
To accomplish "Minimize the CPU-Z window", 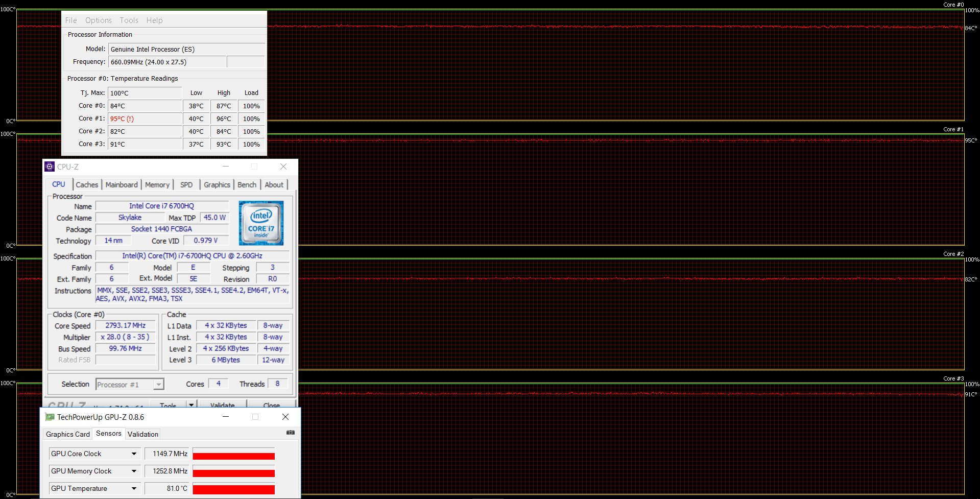I will [x=226, y=167].
